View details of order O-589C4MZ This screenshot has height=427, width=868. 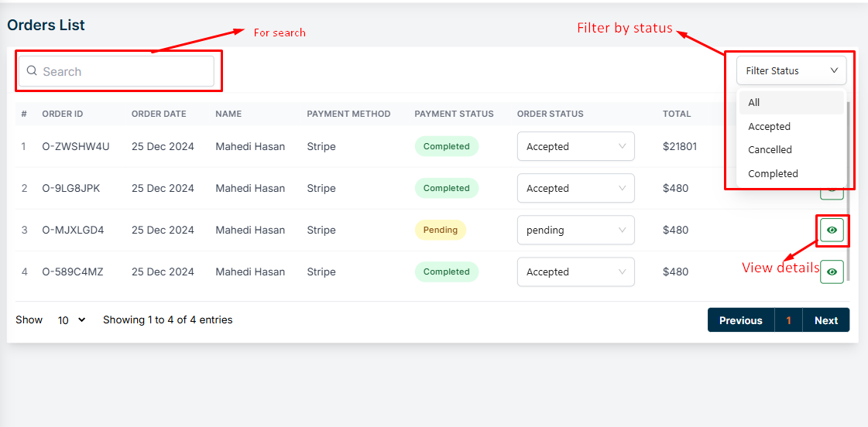pyautogui.click(x=832, y=272)
